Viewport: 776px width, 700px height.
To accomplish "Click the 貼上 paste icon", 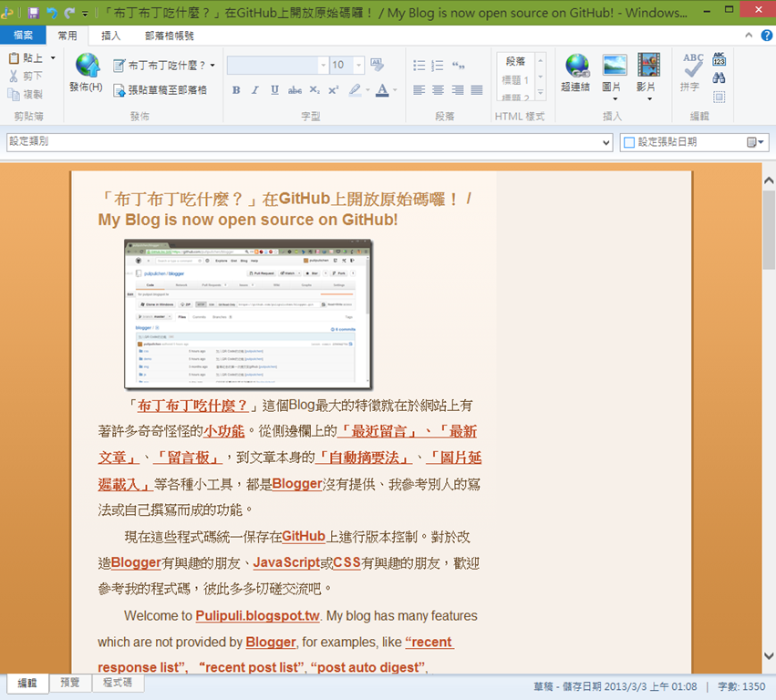I will click(x=14, y=58).
